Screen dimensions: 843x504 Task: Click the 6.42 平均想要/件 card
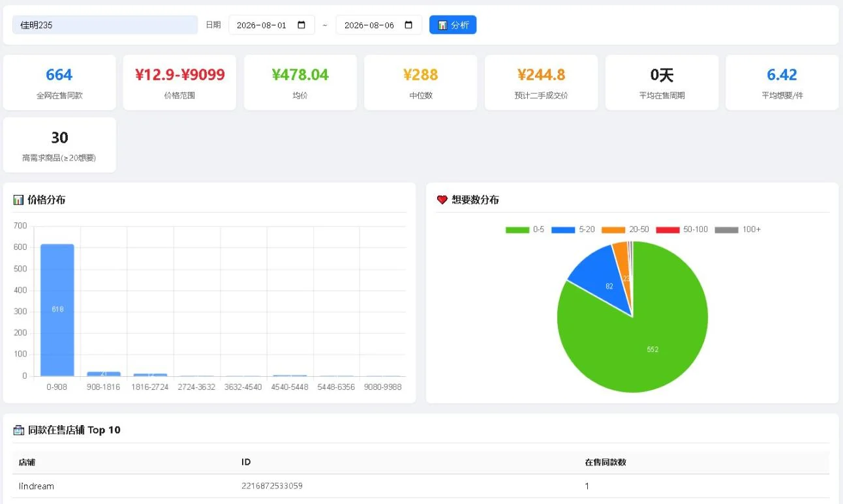tap(782, 82)
